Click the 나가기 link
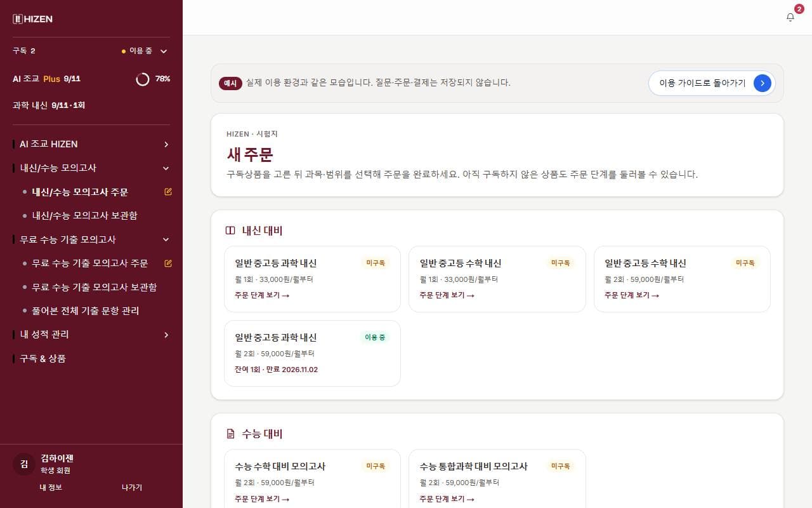 (x=132, y=487)
